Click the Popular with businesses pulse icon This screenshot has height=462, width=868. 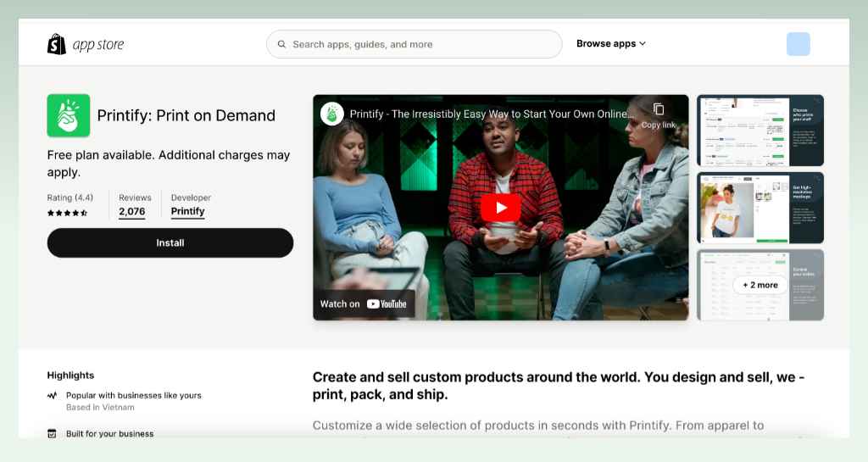(52, 396)
